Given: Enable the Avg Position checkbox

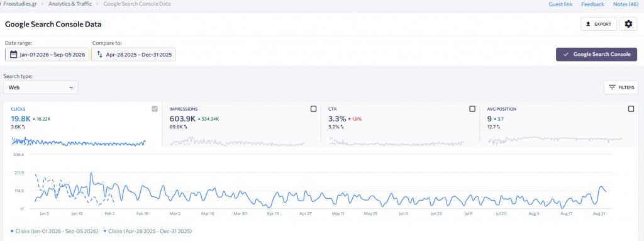Looking at the screenshot, I should point(631,109).
